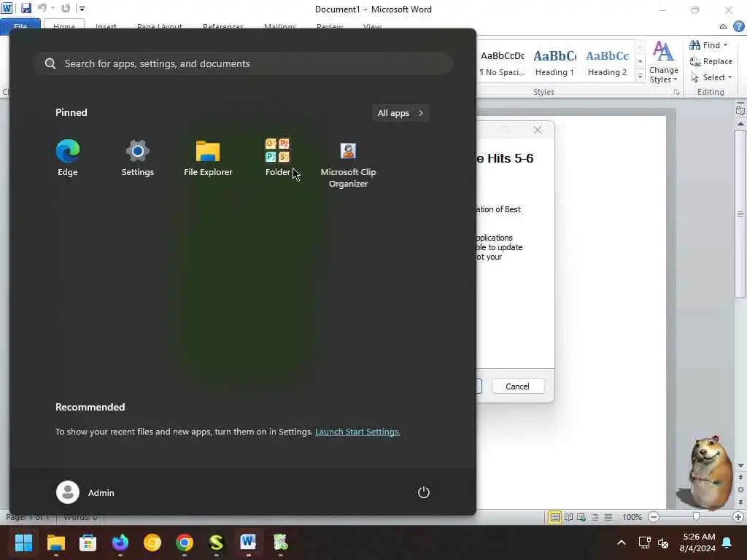Open File Explorer from the taskbar

(55, 542)
